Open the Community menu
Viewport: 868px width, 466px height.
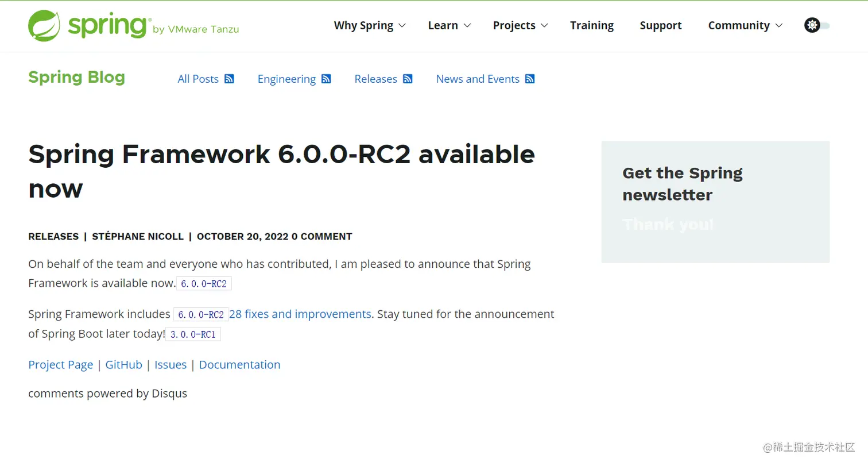pyautogui.click(x=739, y=25)
